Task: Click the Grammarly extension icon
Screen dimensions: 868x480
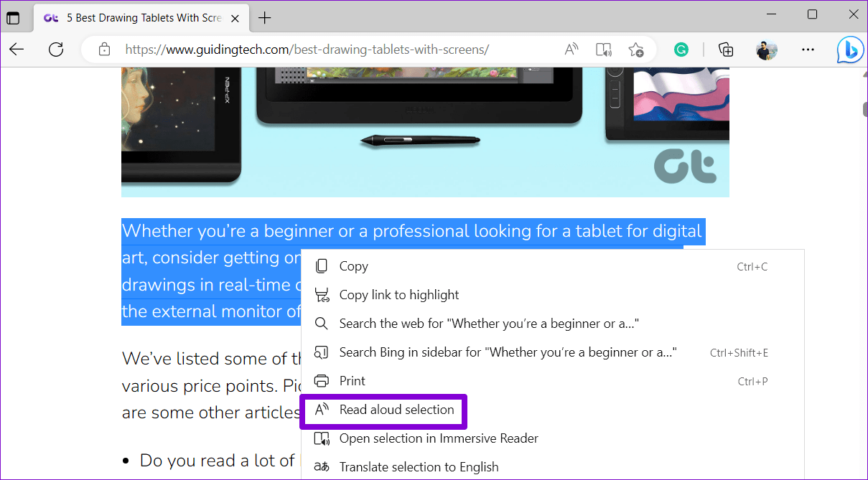Action: pos(681,49)
